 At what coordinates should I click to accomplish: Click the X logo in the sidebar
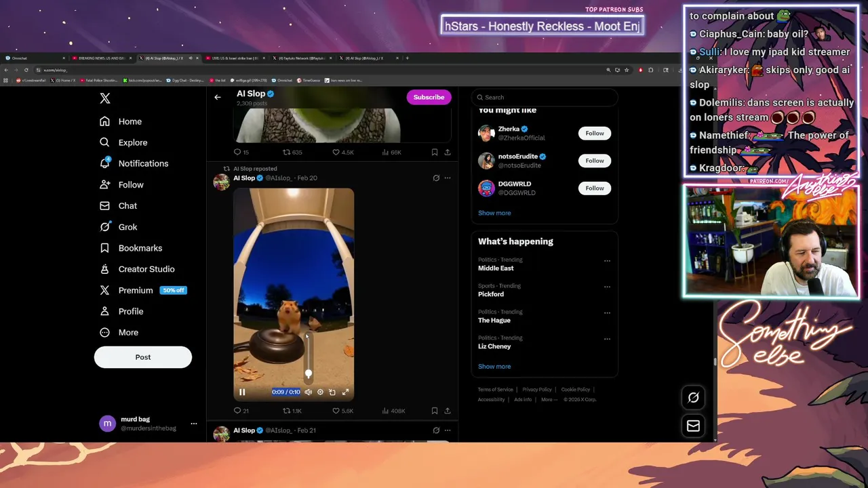click(x=105, y=98)
